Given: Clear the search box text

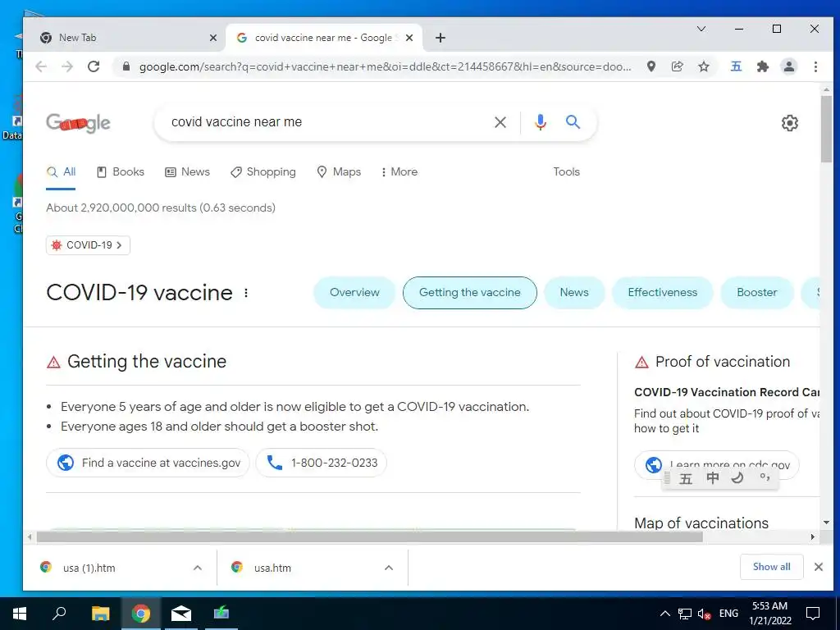Looking at the screenshot, I should click(x=500, y=122).
